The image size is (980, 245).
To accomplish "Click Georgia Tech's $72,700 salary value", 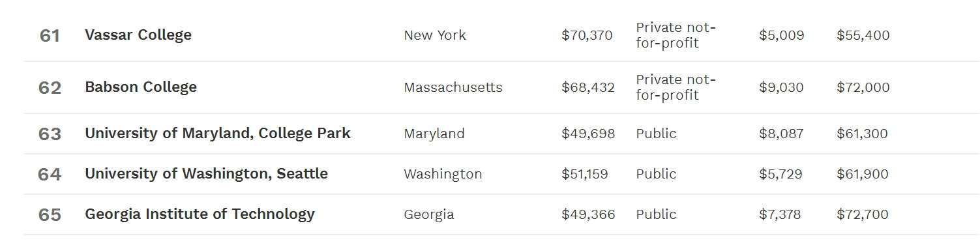I will (863, 214).
